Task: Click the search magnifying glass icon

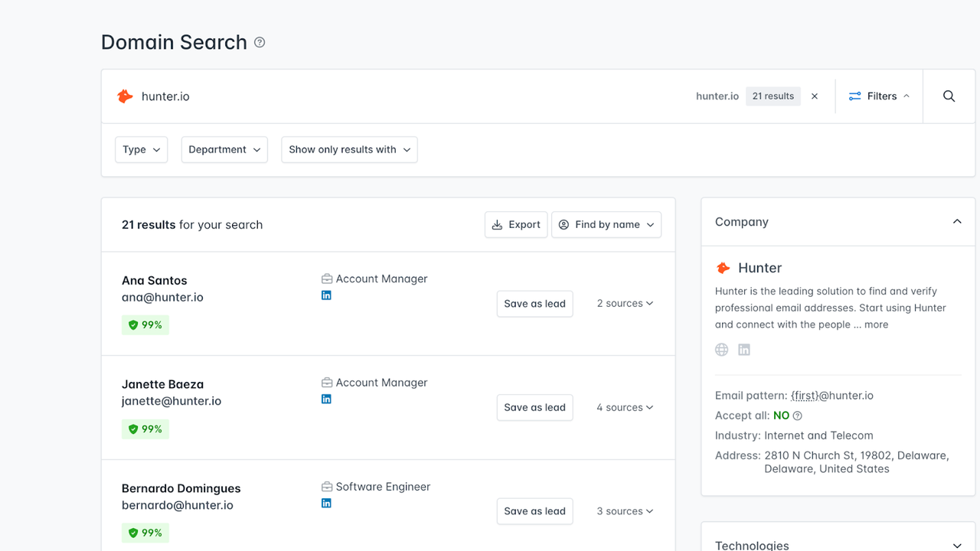Action: (949, 96)
